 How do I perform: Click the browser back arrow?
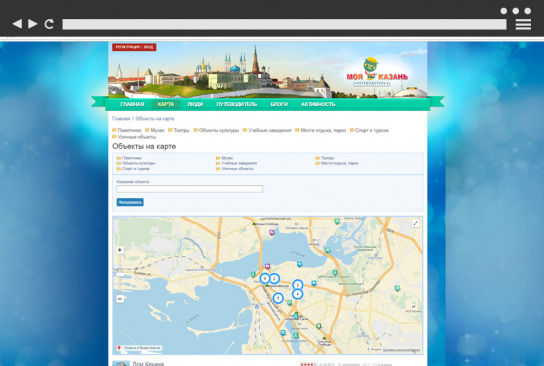pos(17,24)
